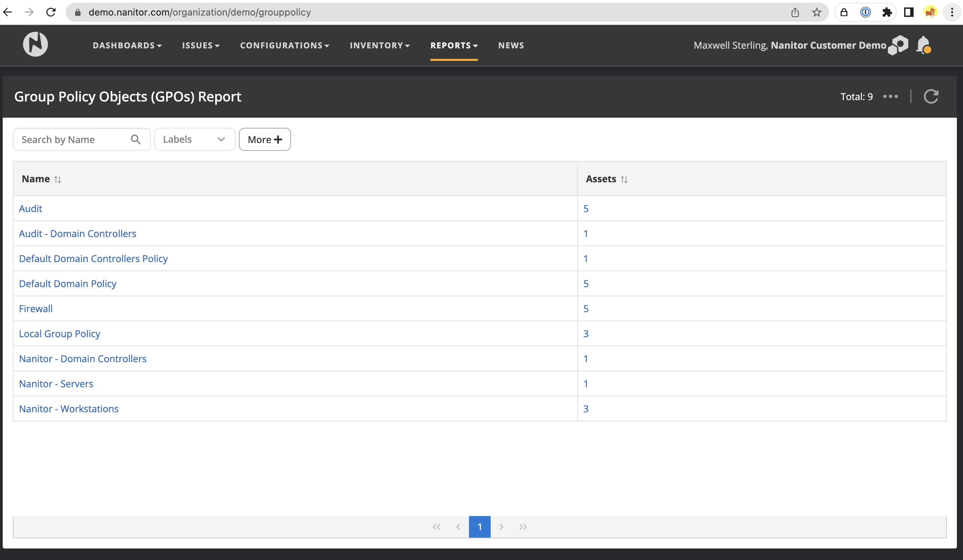Open the notifications bell icon
The height and width of the screenshot is (560, 963).
click(x=924, y=45)
